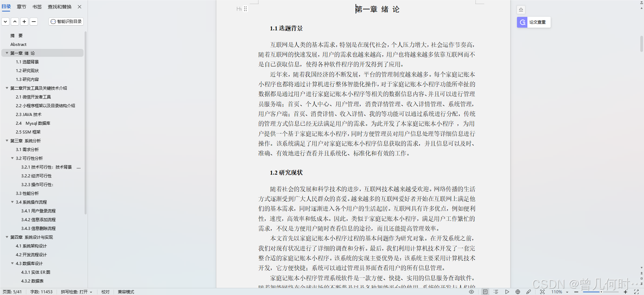Collapse the 第一章 绪论 tree node

click(x=7, y=53)
